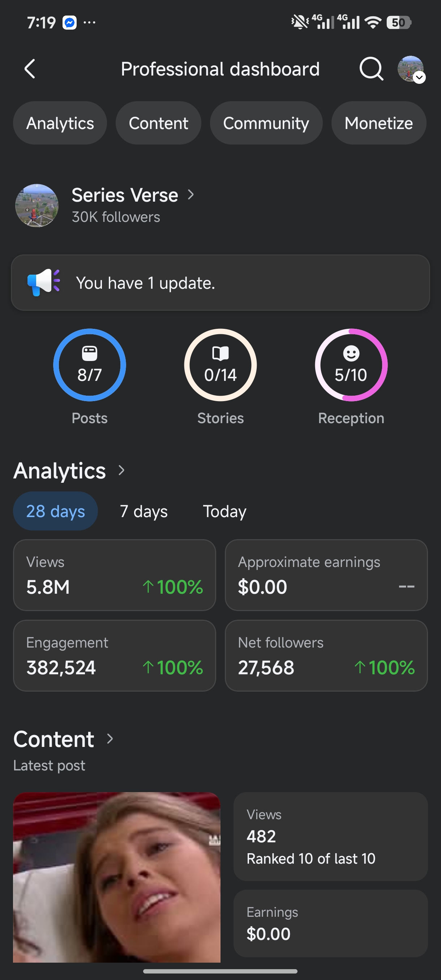
Task: Open the Posts progress ring
Action: click(x=89, y=365)
